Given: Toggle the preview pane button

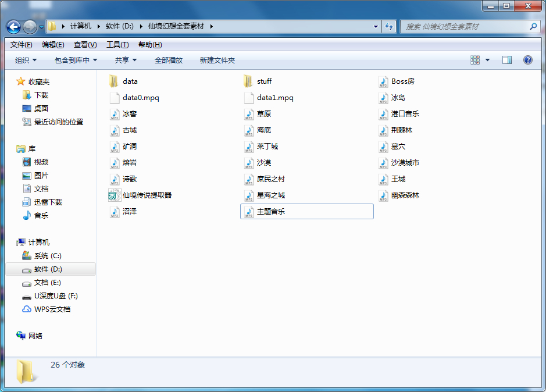Looking at the screenshot, I should [x=507, y=60].
